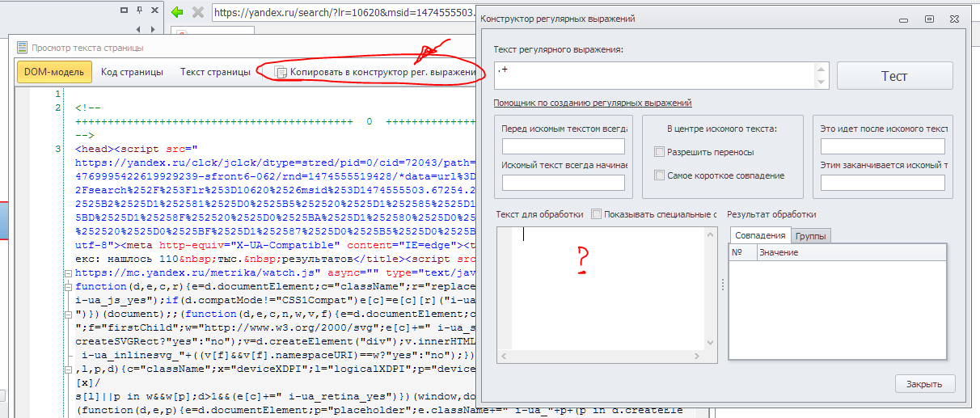The width and height of the screenshot is (980, 418).
Task: Click the Закрыть button
Action: coord(925,383)
